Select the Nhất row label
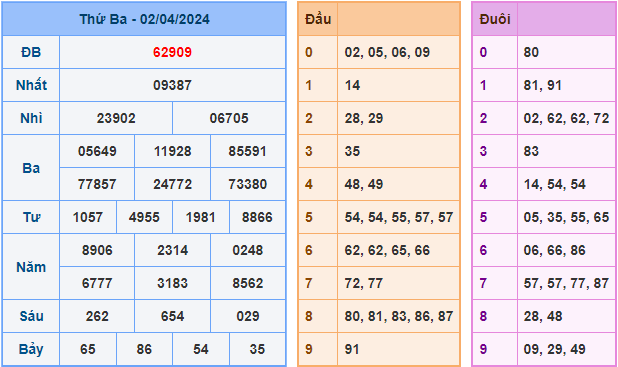The height and width of the screenshot is (367, 618). [x=31, y=85]
